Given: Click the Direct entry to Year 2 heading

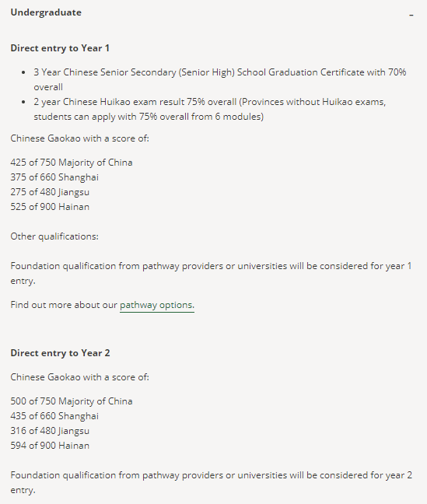Looking at the screenshot, I should pos(60,353).
